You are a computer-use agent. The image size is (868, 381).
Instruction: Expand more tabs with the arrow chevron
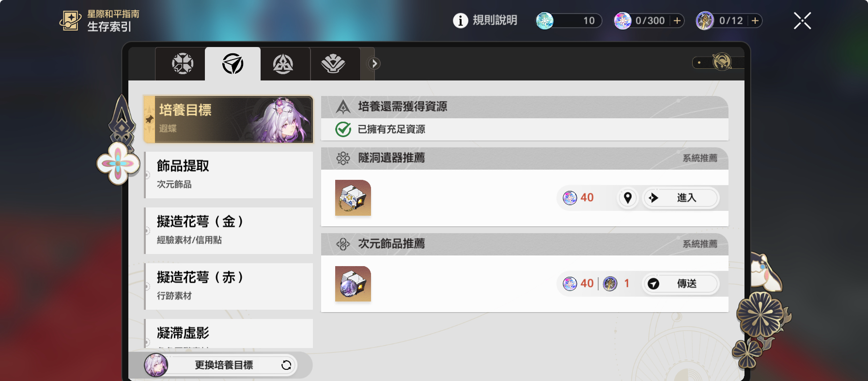[x=374, y=63]
